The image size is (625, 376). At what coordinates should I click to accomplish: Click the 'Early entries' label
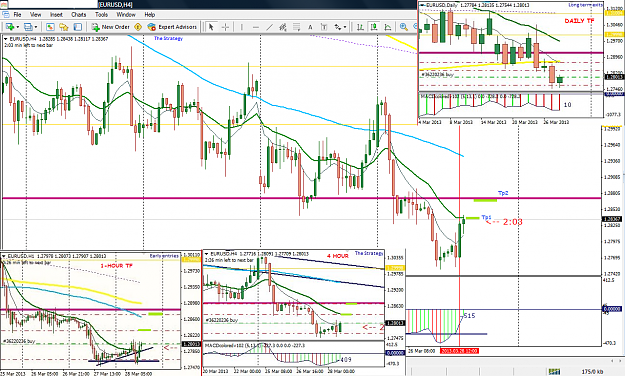click(164, 256)
